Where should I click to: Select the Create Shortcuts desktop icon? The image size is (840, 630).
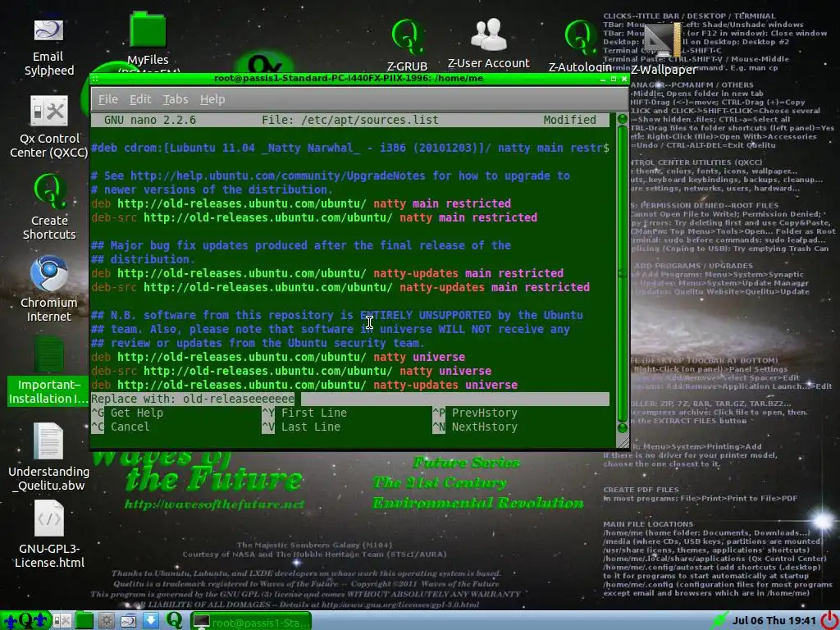click(48, 207)
